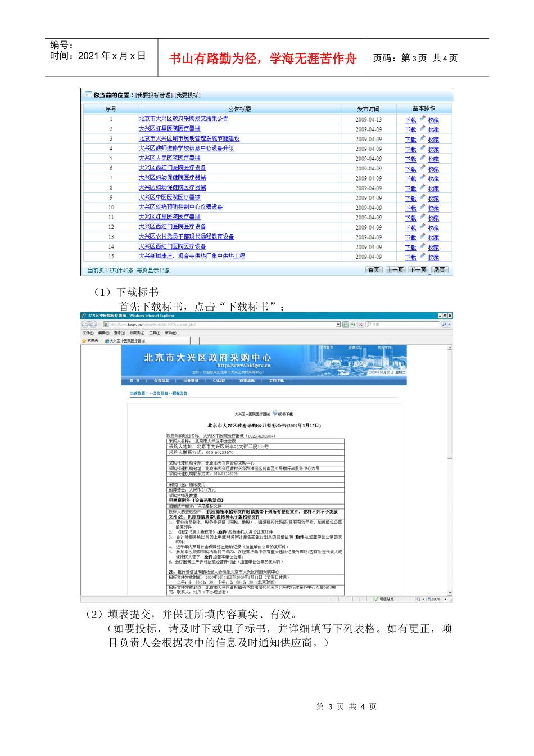534x756 pixels.
Task: Click 下载 in row 1 成交结果公告
Action: (410, 120)
